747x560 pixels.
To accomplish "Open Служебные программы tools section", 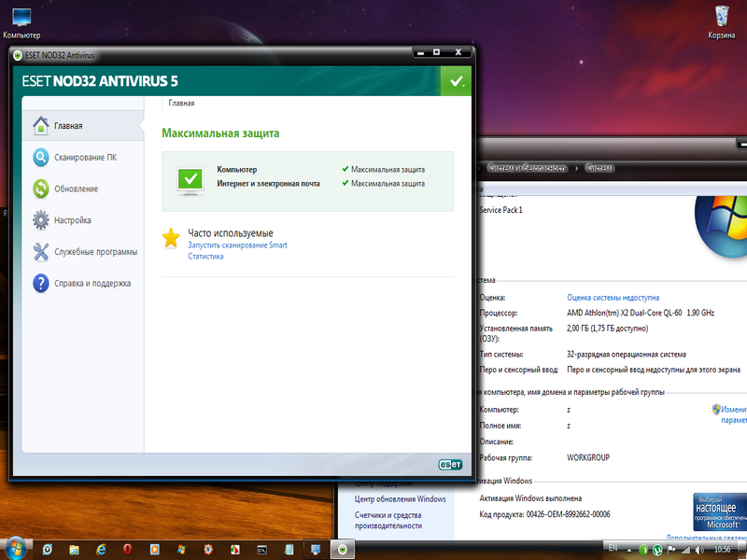I will pos(82,251).
